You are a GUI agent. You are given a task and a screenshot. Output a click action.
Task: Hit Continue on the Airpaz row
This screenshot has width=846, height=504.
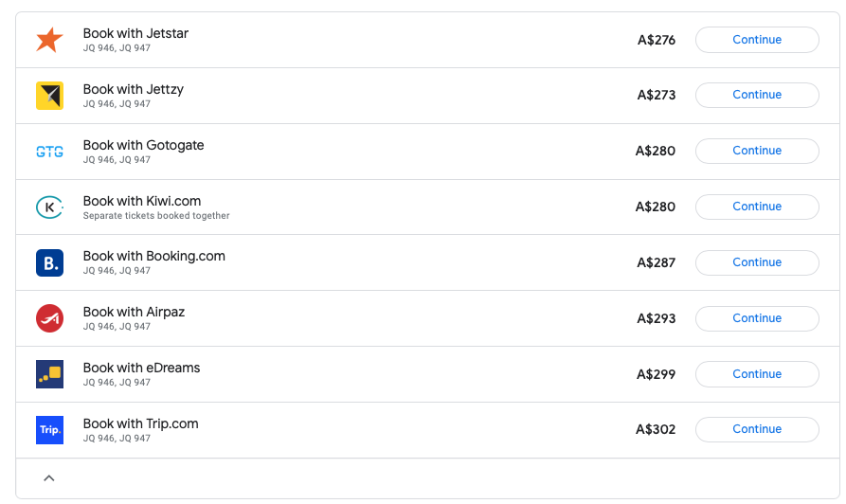756,318
